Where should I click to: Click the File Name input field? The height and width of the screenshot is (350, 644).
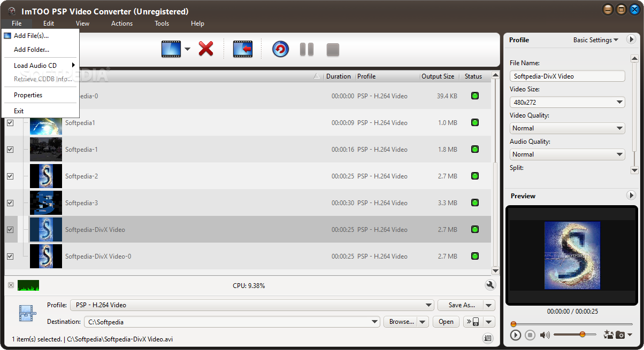568,76
